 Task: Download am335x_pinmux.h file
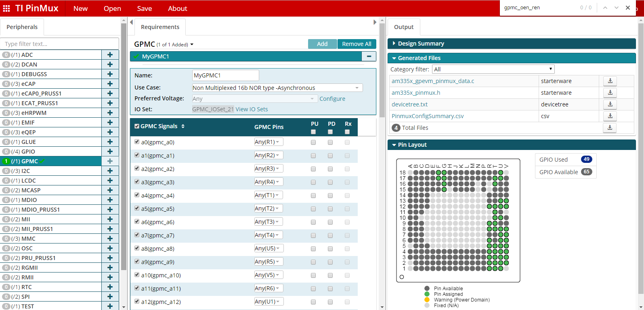pos(610,93)
